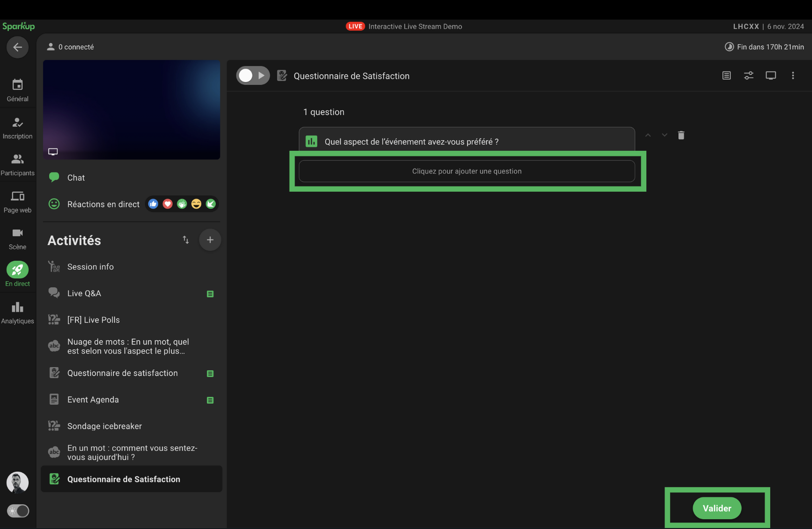This screenshot has height=529, width=812.
Task: Click to add a new question
Action: [x=467, y=171]
